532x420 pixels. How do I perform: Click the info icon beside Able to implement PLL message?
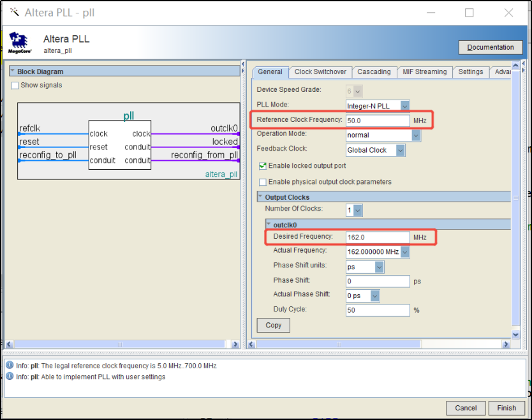click(10, 377)
